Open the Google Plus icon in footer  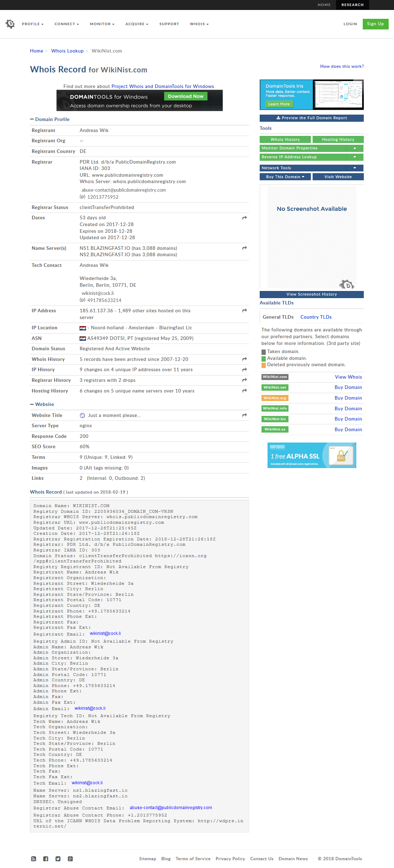click(70, 859)
